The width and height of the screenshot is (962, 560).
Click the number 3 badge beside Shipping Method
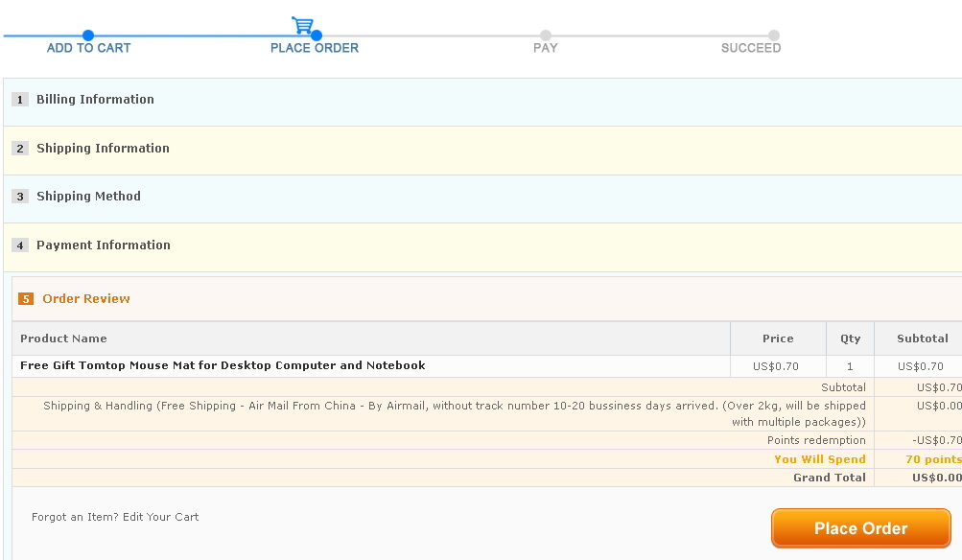click(x=20, y=197)
